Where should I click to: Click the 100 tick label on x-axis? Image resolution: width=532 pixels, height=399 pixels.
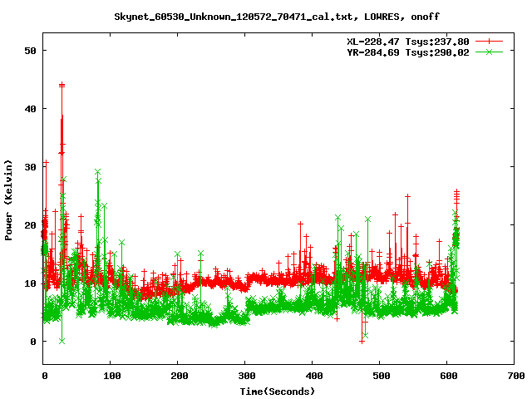point(111,377)
